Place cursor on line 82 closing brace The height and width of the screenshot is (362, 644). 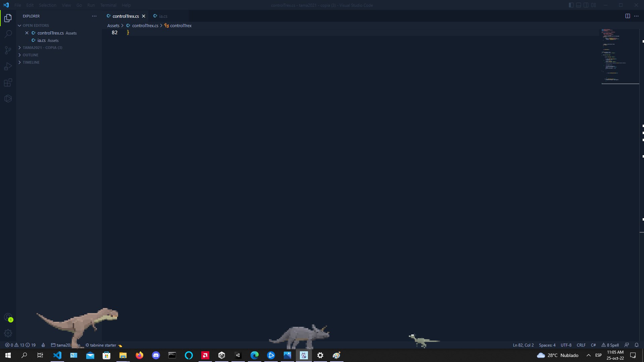tap(128, 33)
